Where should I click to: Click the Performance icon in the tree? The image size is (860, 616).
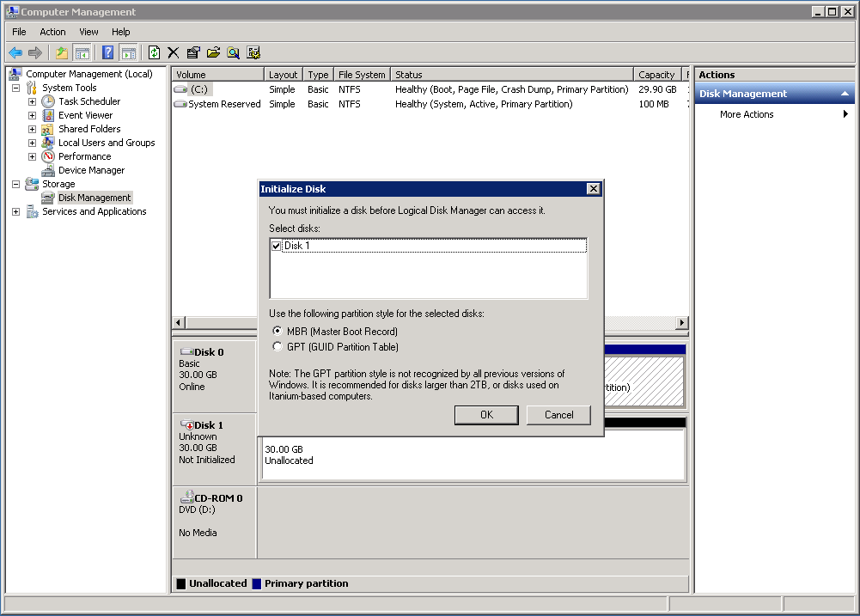coord(48,156)
